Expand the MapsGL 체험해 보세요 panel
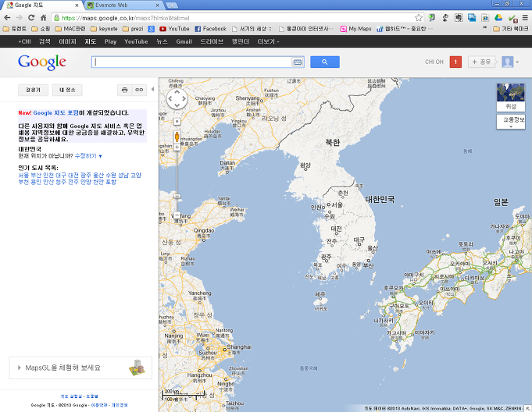This screenshot has height=412, width=532. [x=80, y=368]
